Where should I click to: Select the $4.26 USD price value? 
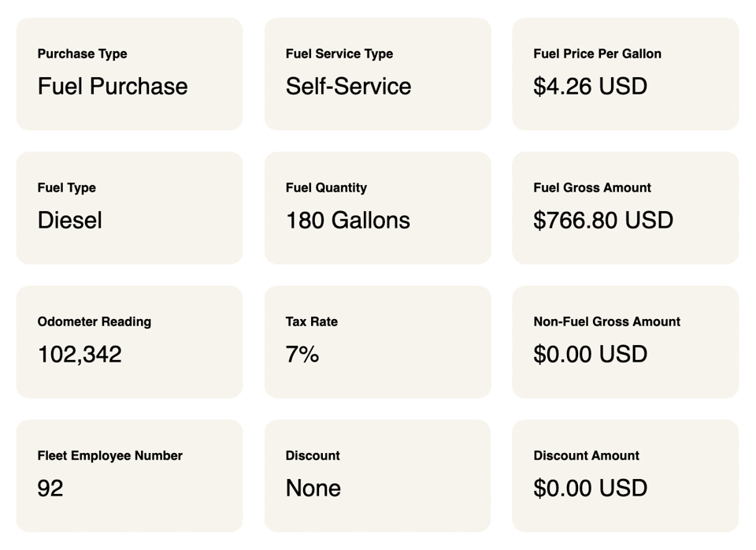point(590,86)
